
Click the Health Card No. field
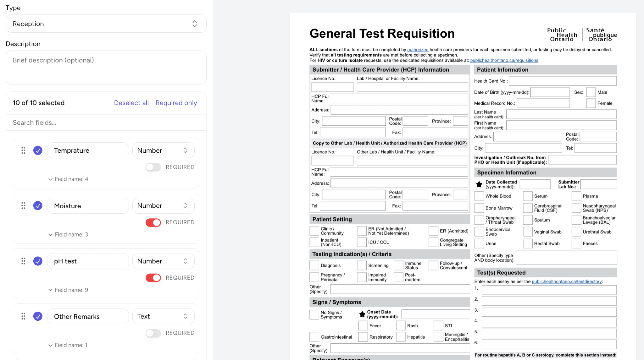(x=563, y=81)
